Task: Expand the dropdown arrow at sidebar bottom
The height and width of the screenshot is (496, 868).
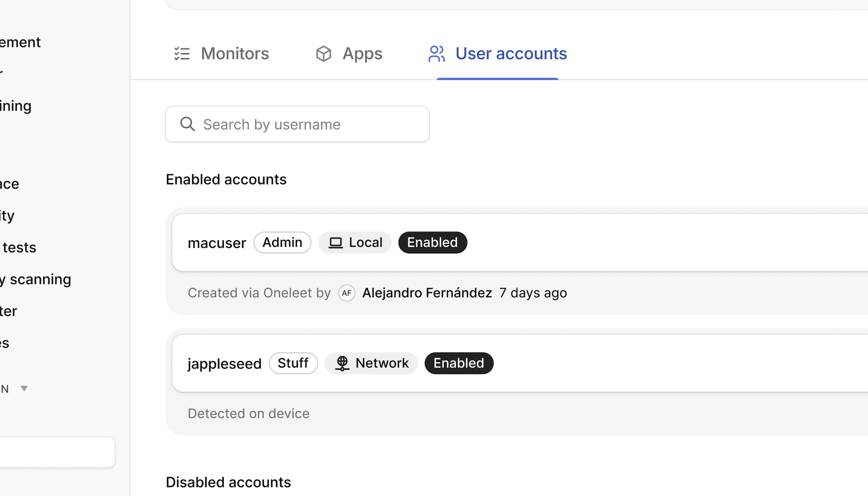Action: click(24, 388)
